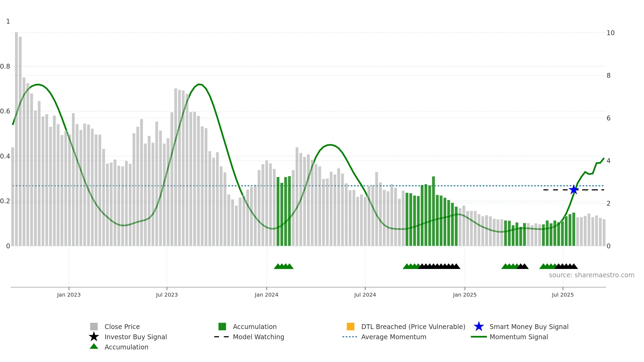644x362 pixels.
Task: Toggle the Close Price legend swatch
Action: coord(94,327)
